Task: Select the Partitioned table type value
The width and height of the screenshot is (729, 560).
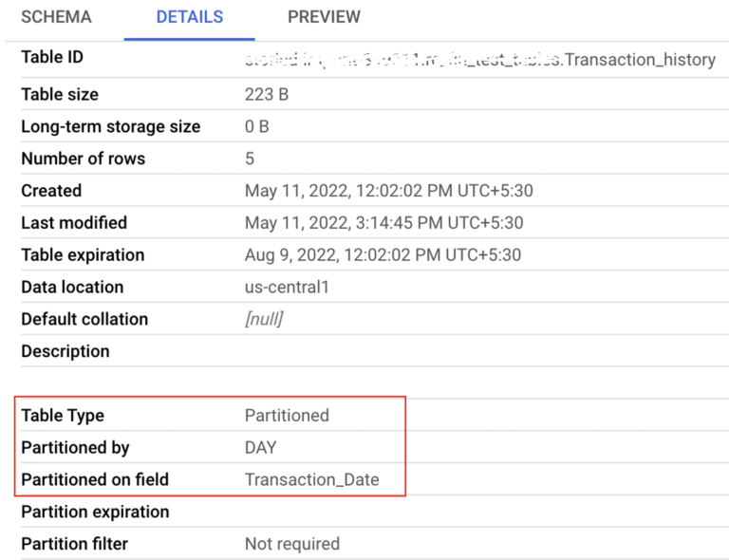Action: pos(287,415)
